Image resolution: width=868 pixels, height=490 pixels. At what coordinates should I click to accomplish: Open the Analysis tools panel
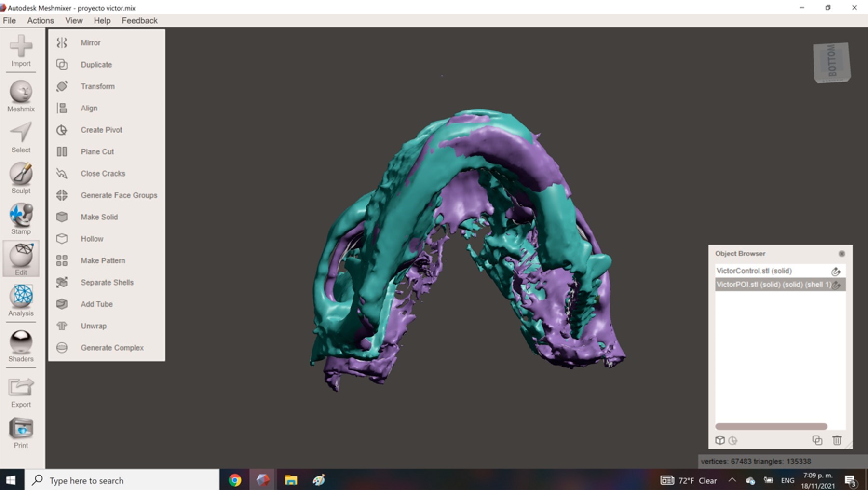tap(21, 300)
